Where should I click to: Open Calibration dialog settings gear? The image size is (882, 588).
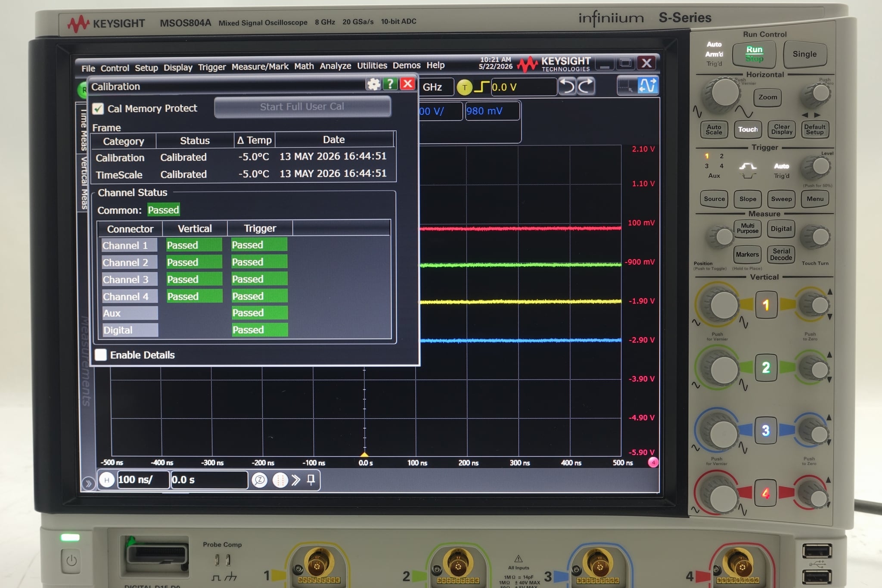coord(373,84)
